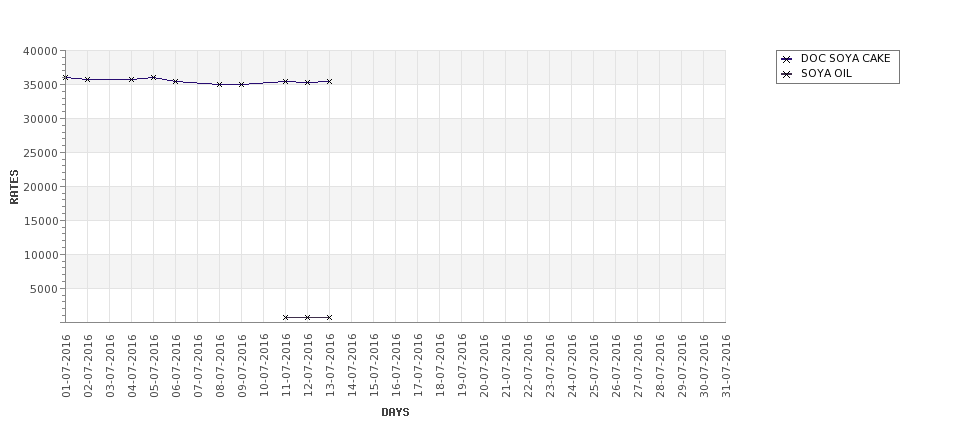Screen dimensions: 975x429
Task: Click the 16-07-2016 date label
Action: [395, 366]
